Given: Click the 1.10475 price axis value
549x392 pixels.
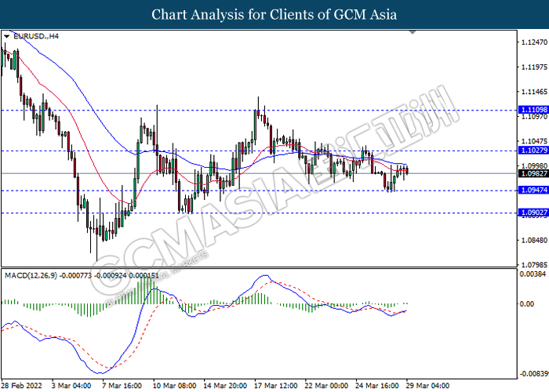Looking at the screenshot, I should click(x=534, y=141).
